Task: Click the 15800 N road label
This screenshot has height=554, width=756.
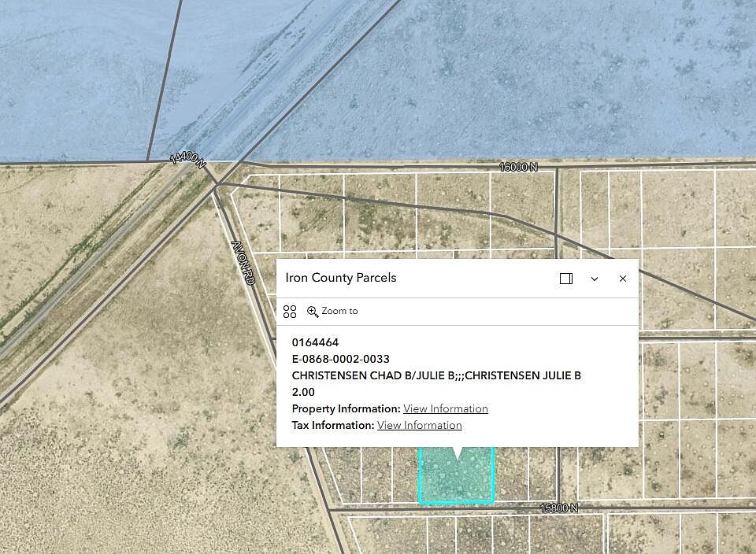Action: click(559, 508)
